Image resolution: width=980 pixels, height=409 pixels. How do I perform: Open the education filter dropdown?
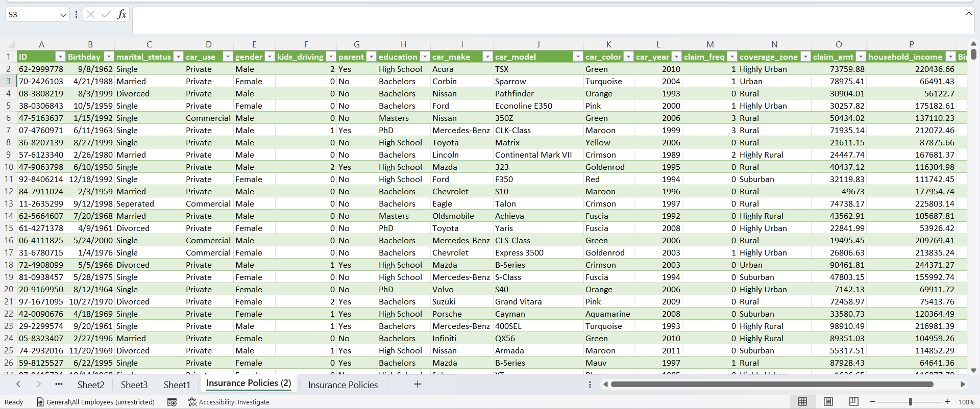[x=425, y=57]
